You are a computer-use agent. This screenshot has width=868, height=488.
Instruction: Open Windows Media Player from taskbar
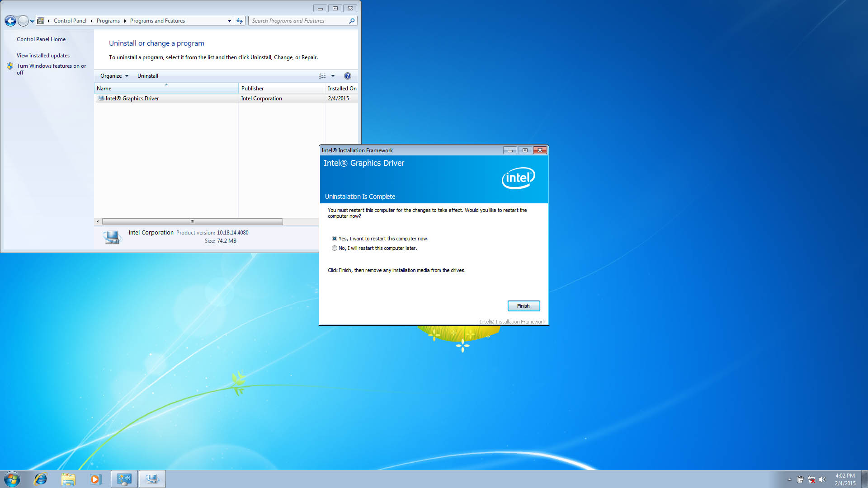[95, 479]
